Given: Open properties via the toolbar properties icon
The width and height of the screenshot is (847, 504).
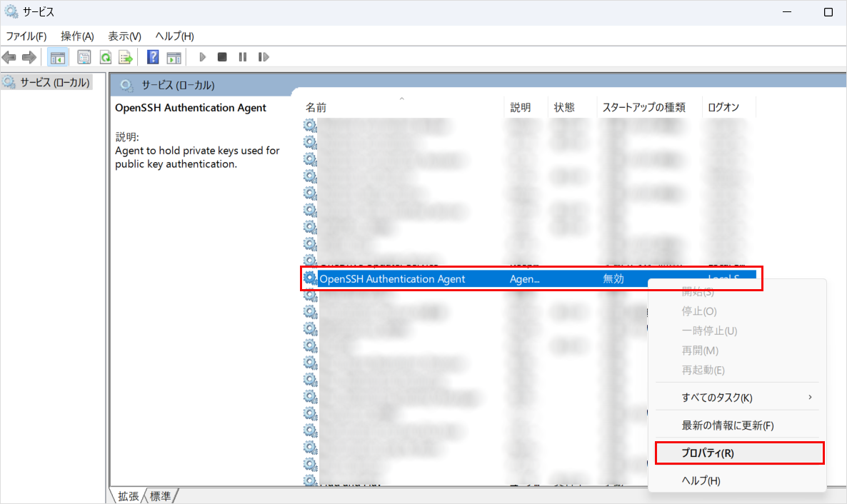Looking at the screenshot, I should (x=84, y=57).
